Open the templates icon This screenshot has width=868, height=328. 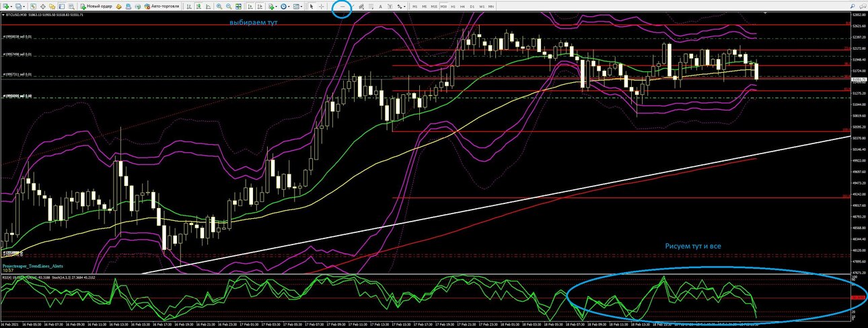coord(296,6)
